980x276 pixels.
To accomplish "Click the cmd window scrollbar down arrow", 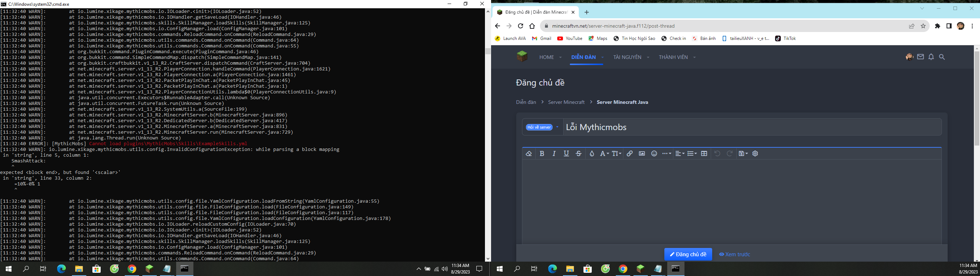I will (488, 258).
